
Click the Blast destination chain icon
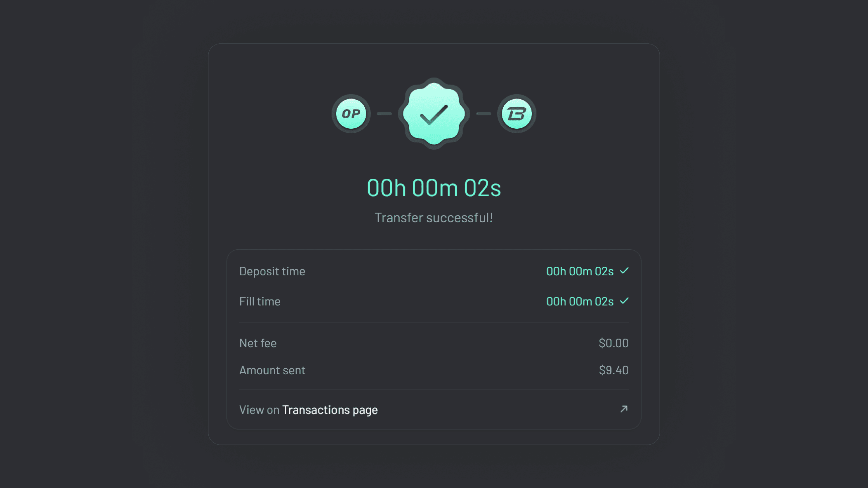[x=517, y=114]
